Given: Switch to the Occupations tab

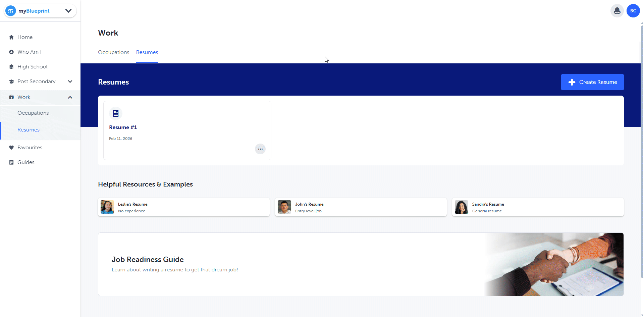Looking at the screenshot, I should [113, 52].
